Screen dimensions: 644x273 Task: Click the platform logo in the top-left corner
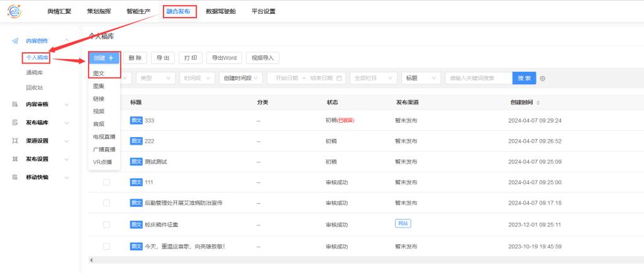14,11
